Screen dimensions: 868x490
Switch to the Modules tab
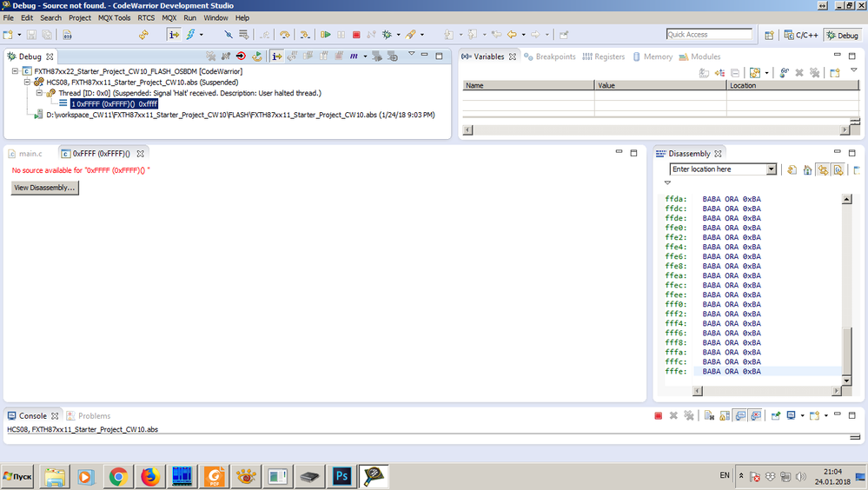coord(699,56)
